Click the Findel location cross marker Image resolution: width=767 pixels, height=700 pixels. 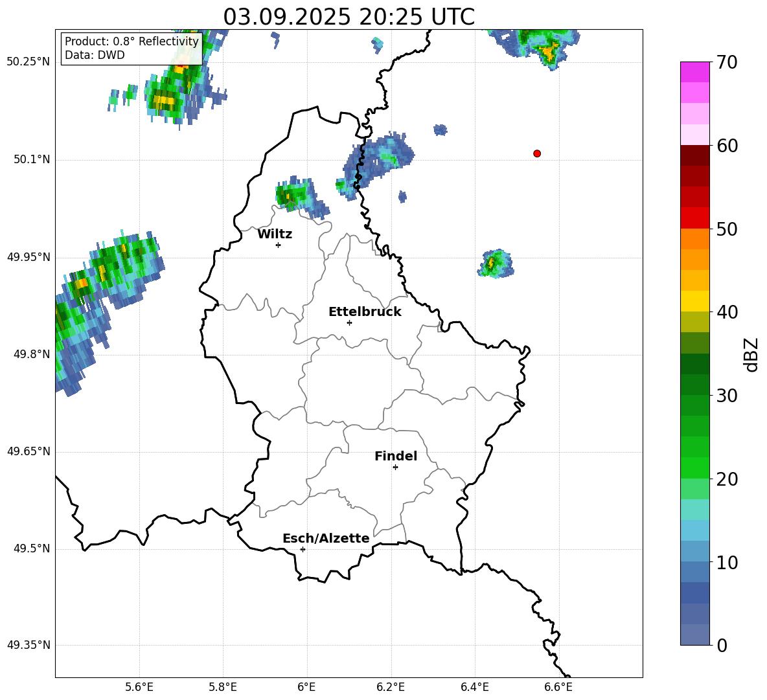click(x=395, y=468)
